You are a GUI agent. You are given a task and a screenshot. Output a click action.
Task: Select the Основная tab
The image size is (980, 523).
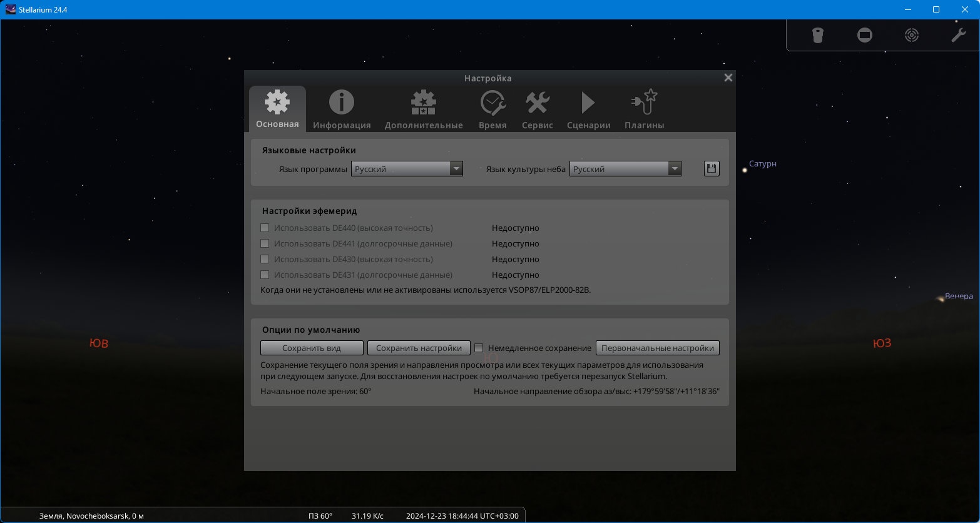[x=277, y=108]
